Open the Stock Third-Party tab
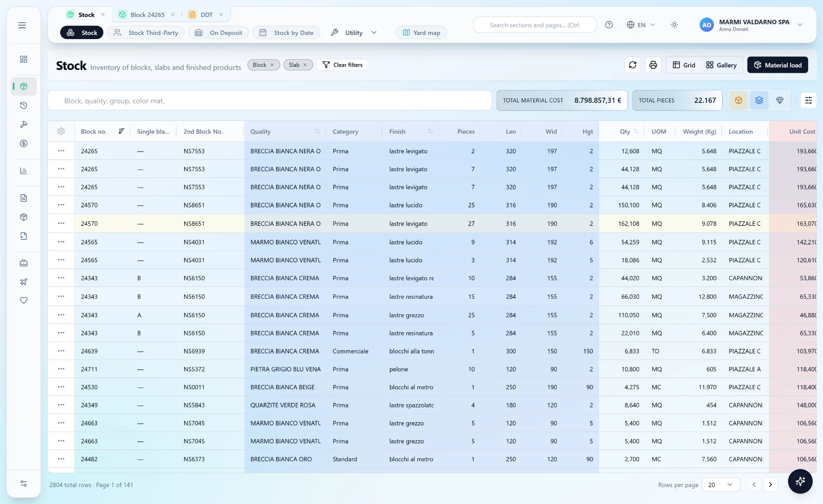This screenshot has width=823, height=504. (x=147, y=33)
